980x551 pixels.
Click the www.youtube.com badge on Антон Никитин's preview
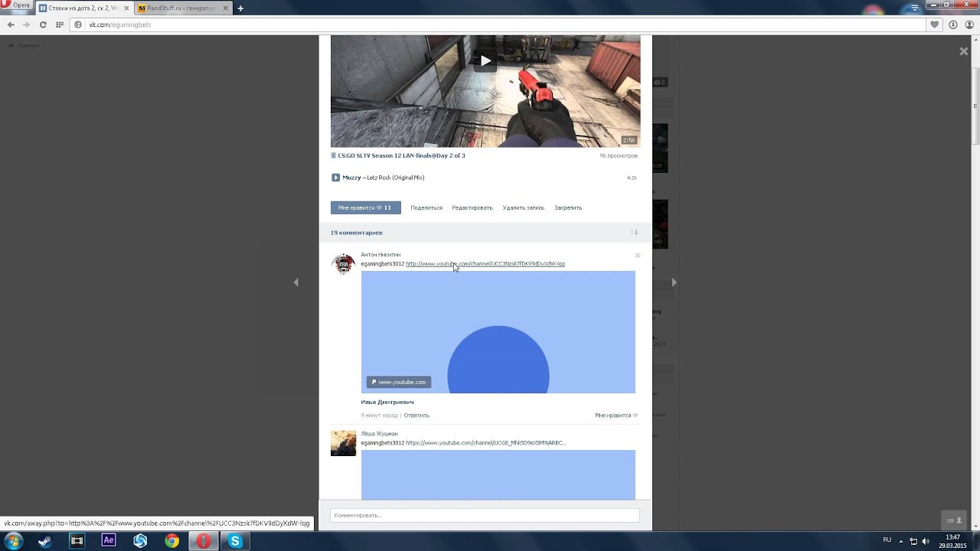click(398, 382)
